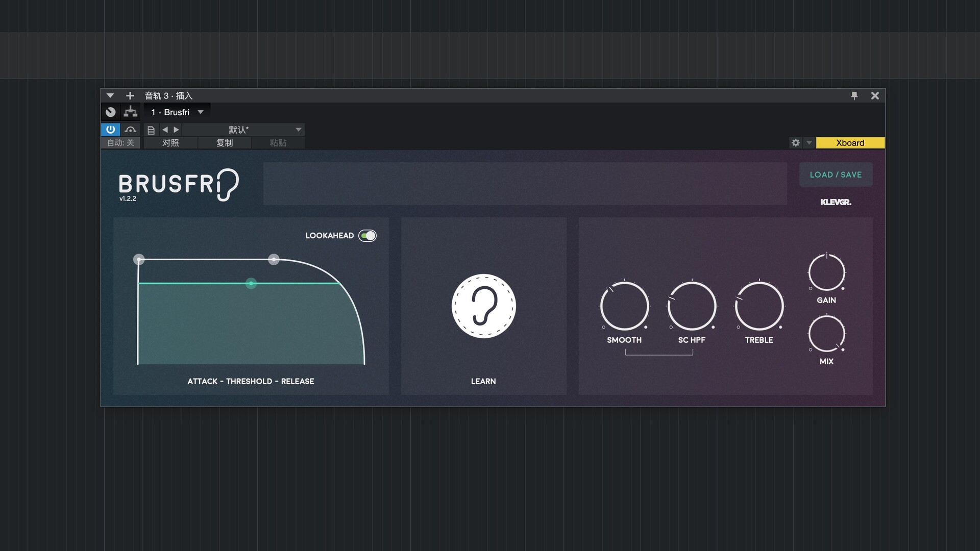980x551 pixels.
Task: Click the preset file icon
Action: [x=151, y=130]
